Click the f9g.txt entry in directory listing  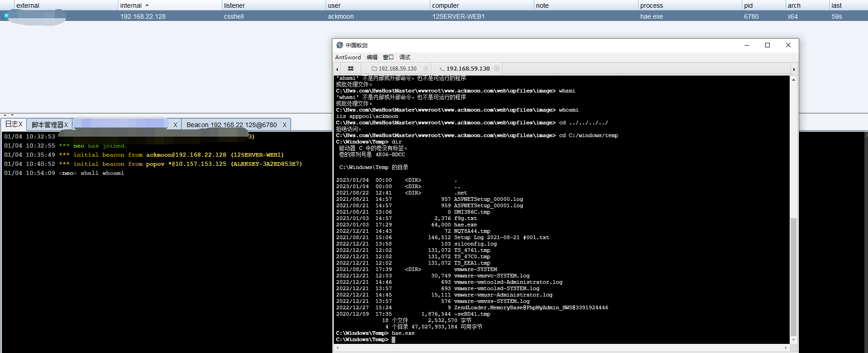[x=465, y=218]
